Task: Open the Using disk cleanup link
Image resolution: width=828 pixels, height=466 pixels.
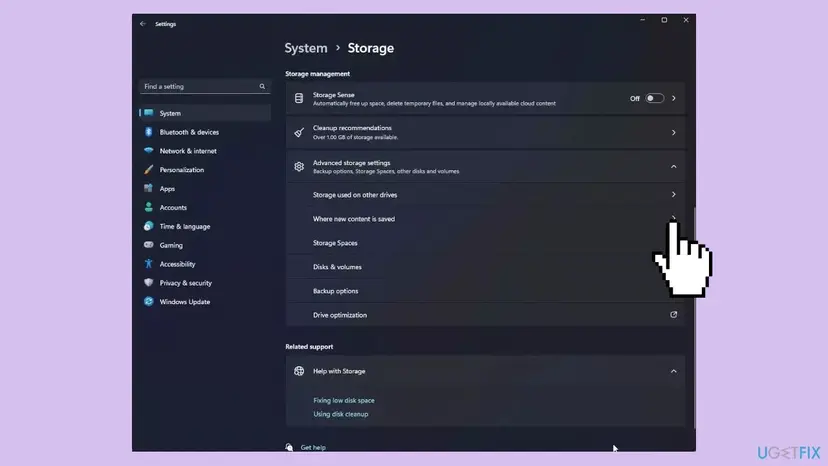Action: [x=341, y=414]
